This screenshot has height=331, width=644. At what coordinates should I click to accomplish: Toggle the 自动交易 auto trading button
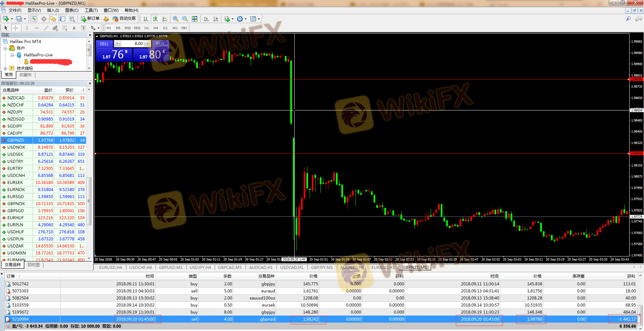pyautogui.click(x=124, y=19)
